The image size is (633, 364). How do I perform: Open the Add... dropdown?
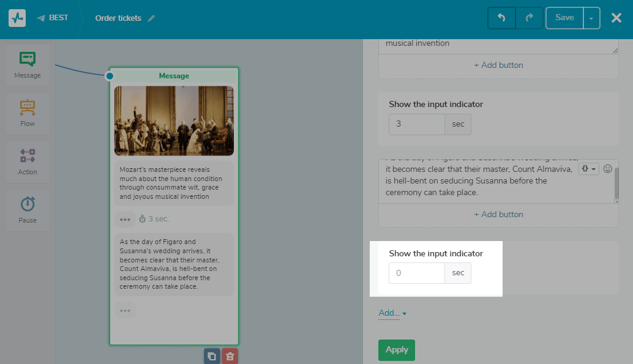(x=392, y=313)
